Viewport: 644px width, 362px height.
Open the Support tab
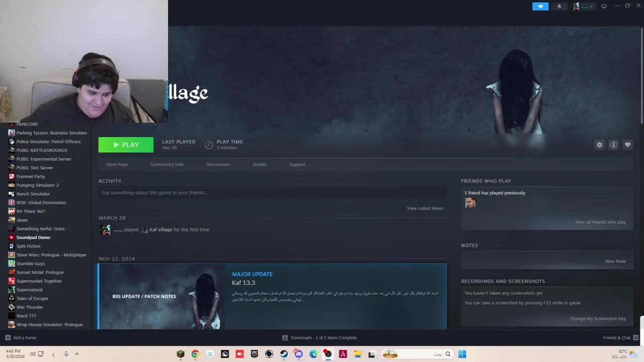coord(297,164)
